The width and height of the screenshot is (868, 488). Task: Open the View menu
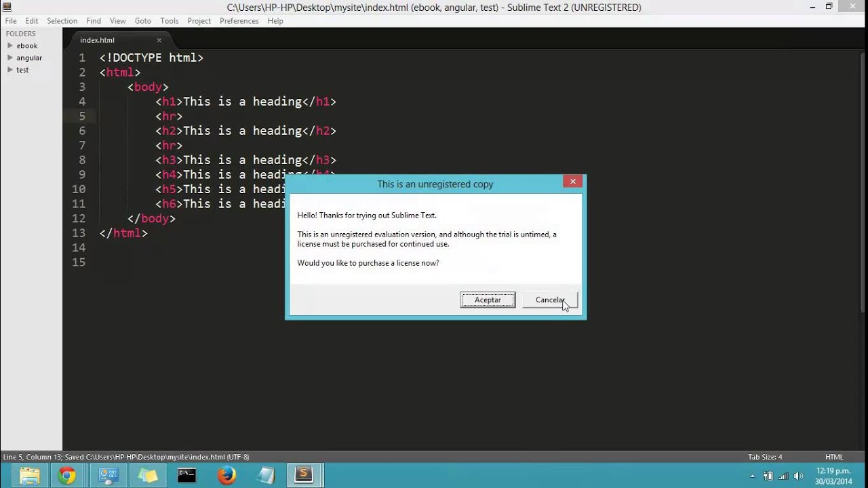point(118,21)
